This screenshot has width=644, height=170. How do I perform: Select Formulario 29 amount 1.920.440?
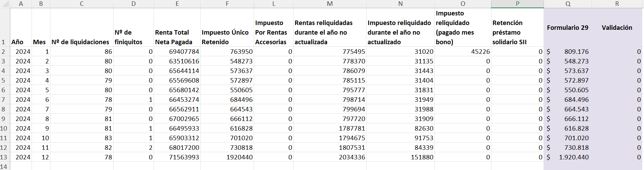(568, 157)
